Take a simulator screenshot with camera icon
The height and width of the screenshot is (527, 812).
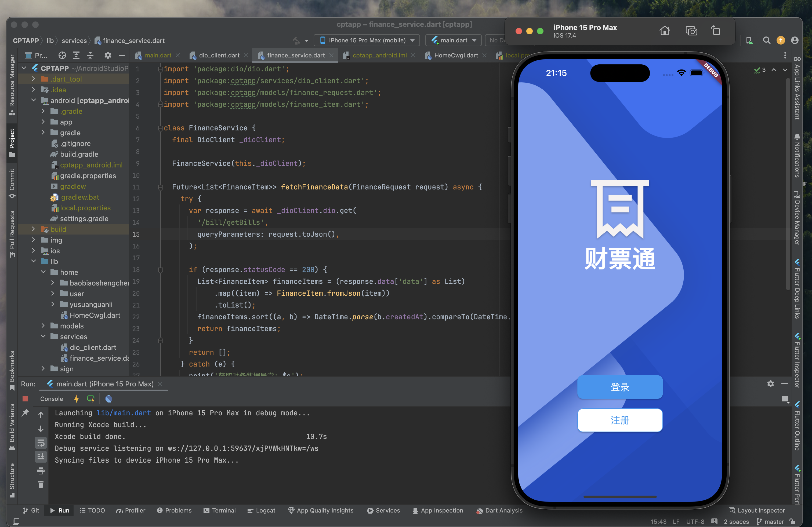click(691, 31)
